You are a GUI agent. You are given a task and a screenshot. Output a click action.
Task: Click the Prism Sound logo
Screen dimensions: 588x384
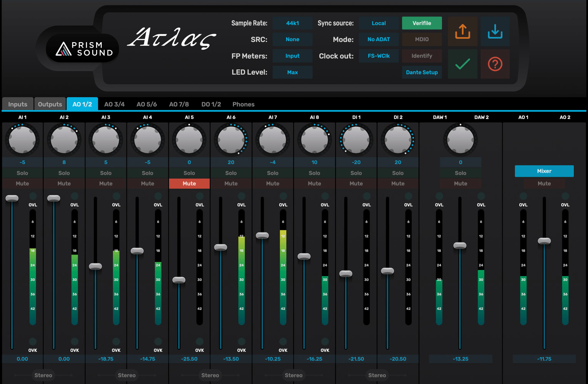[x=82, y=48]
